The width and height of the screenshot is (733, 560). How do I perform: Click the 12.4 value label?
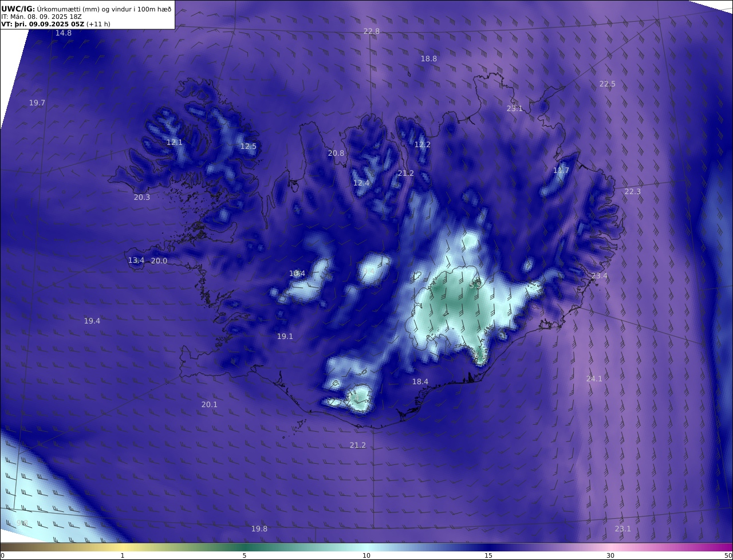(361, 183)
